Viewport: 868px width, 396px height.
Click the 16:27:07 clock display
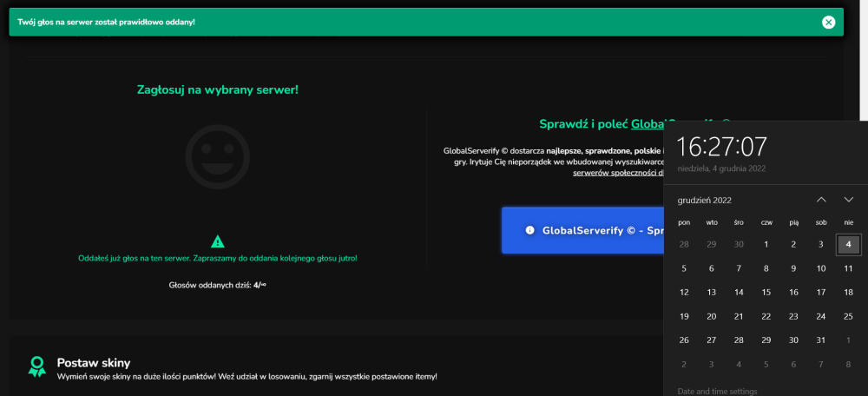[x=722, y=147]
